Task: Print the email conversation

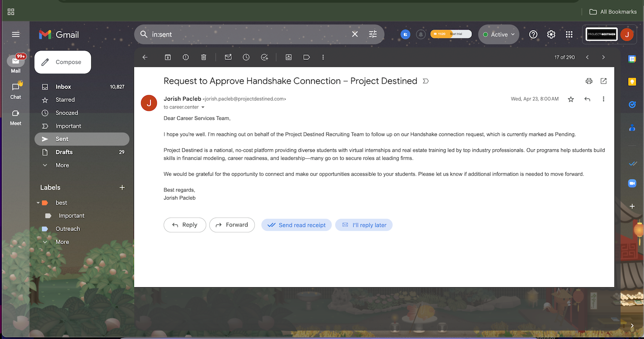Action: [x=589, y=81]
